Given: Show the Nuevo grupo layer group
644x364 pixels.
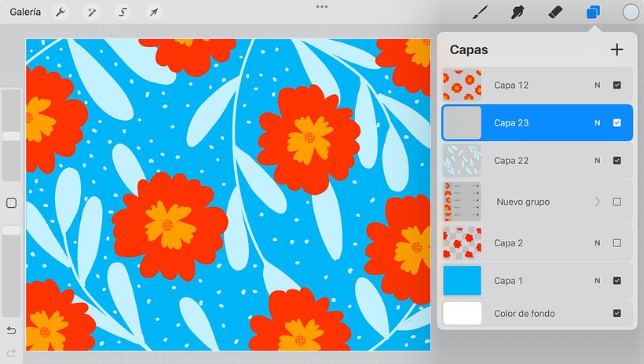Looking at the screenshot, I should [x=617, y=202].
